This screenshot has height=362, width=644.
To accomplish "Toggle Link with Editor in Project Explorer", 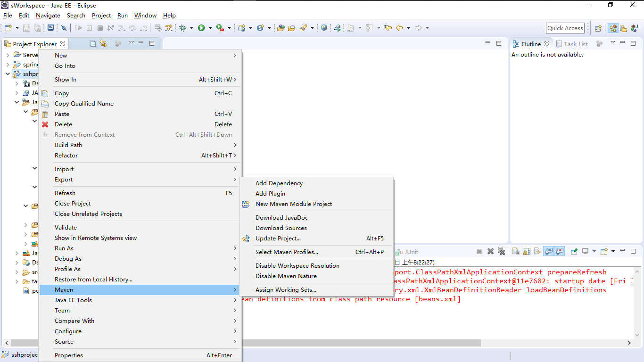I will pyautogui.click(x=103, y=44).
